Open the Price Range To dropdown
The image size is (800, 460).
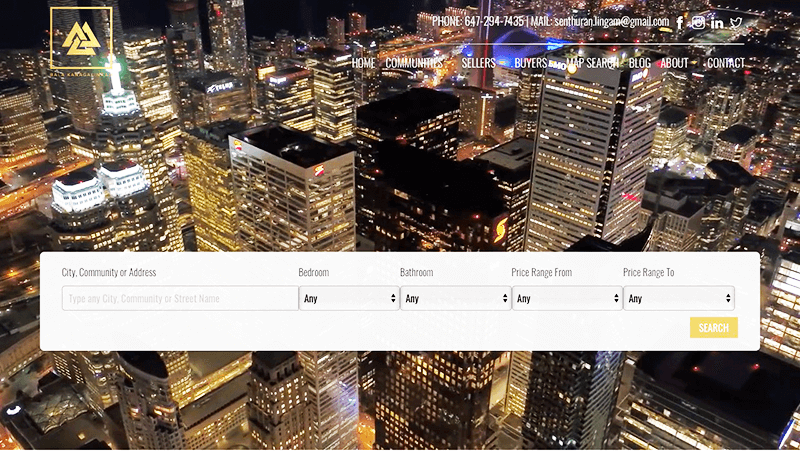click(x=679, y=298)
